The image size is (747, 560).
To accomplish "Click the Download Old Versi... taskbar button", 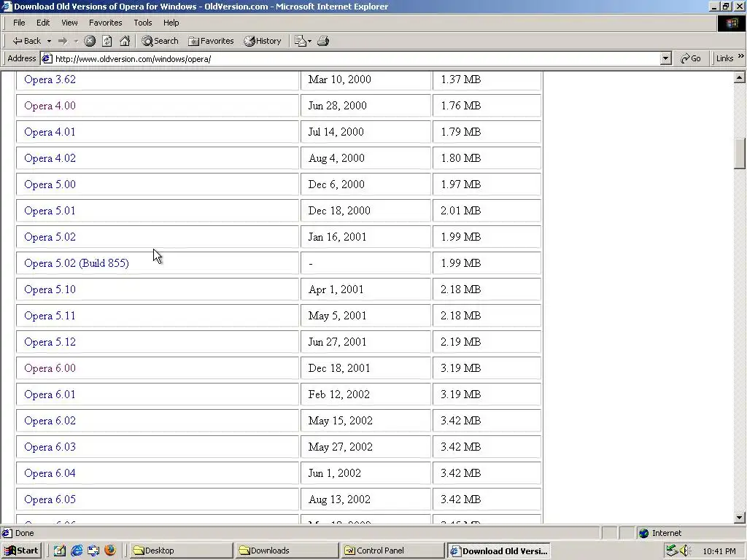I will [x=498, y=551].
